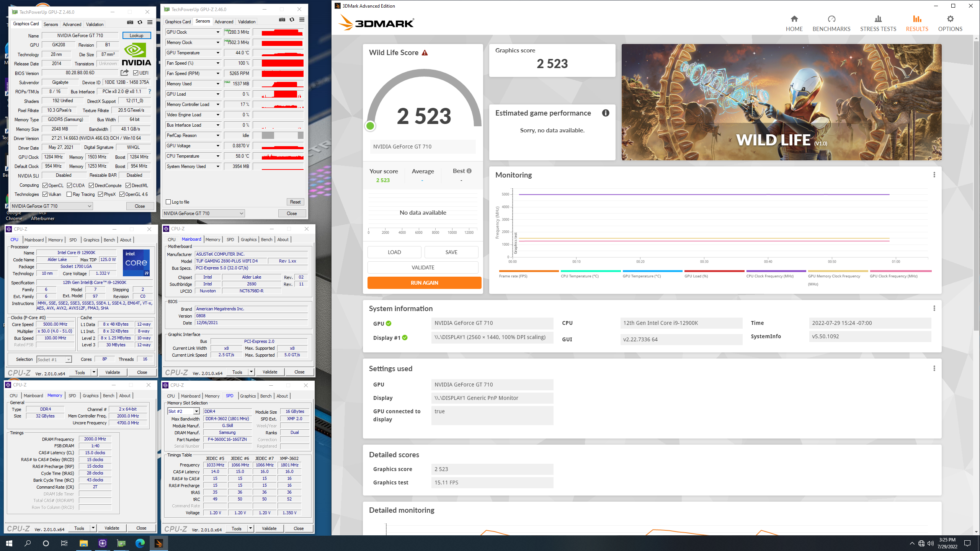
Task: Click the info icon next to Best score
Action: tap(469, 171)
